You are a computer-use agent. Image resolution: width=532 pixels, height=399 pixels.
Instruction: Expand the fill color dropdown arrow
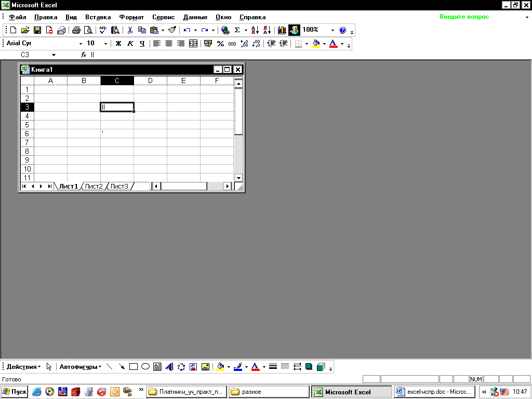[324, 44]
